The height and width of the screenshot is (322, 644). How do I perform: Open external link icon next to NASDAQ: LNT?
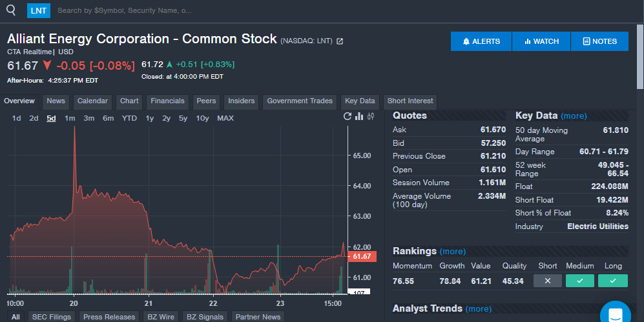[340, 41]
